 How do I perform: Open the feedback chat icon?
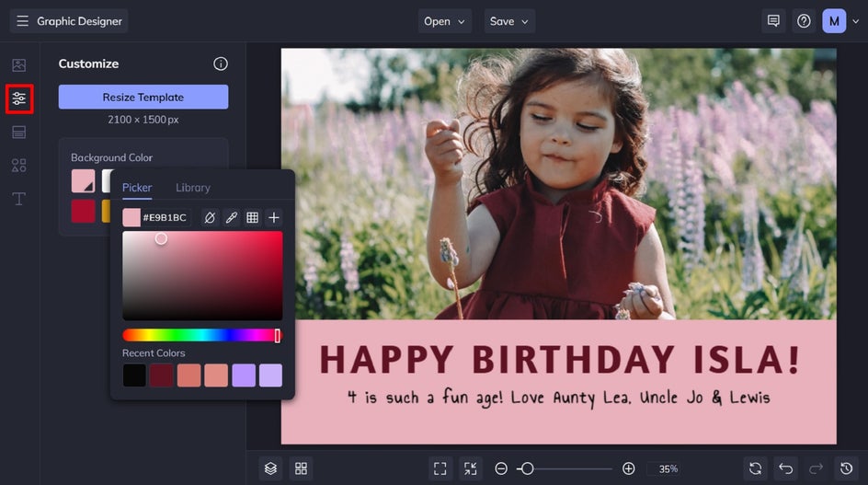[773, 21]
